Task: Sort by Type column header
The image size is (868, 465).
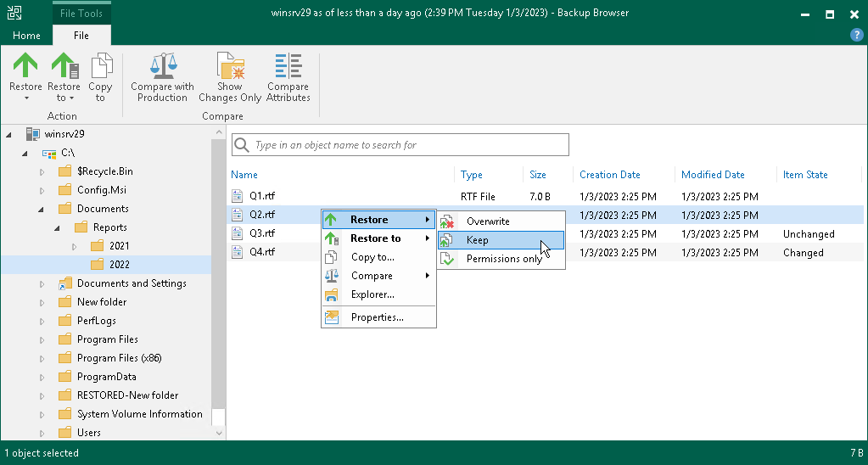Action: tap(471, 175)
